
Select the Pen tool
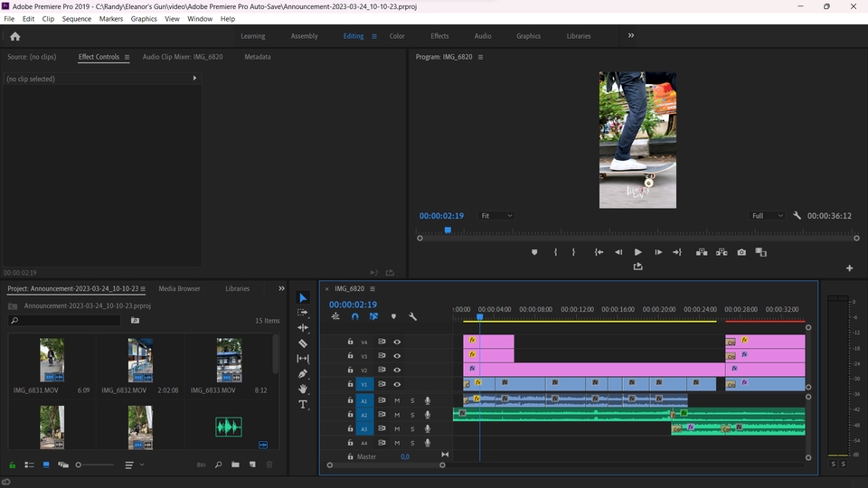click(303, 374)
